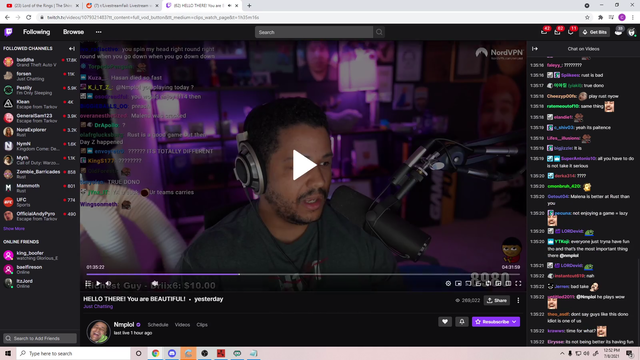Screen dimensions: 640x360
Task: Click the Windows taskbar search box
Action: (73, 353)
